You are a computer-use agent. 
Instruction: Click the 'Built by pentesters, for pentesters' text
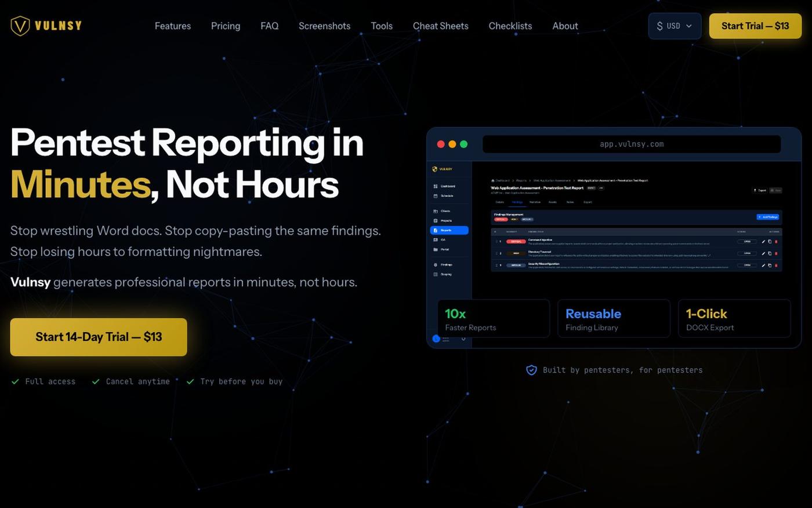tap(622, 370)
